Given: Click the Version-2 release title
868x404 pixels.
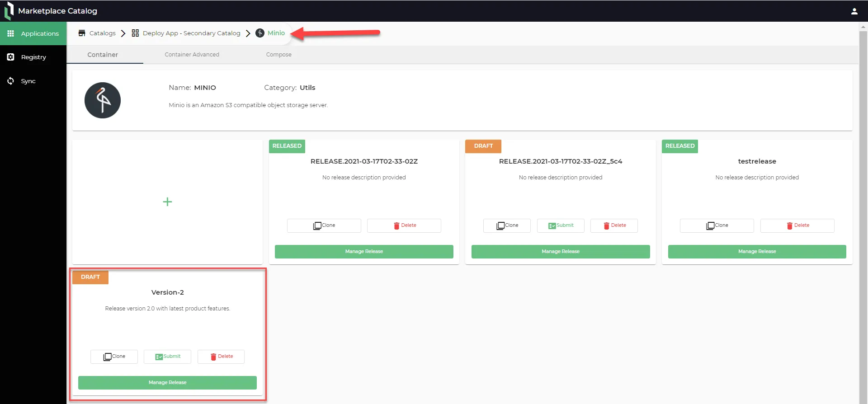Looking at the screenshot, I should point(167,292).
